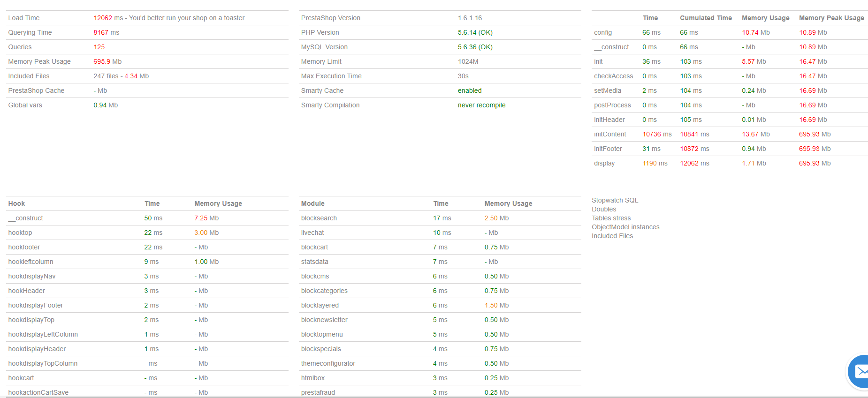Click the Cumulated Time column header

point(706,18)
